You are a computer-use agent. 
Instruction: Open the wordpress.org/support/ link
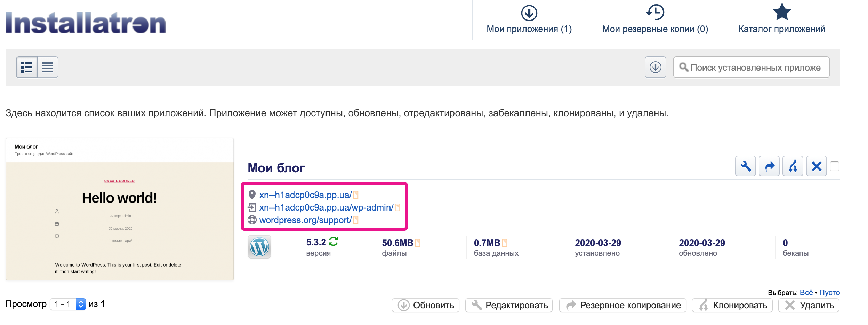click(305, 220)
